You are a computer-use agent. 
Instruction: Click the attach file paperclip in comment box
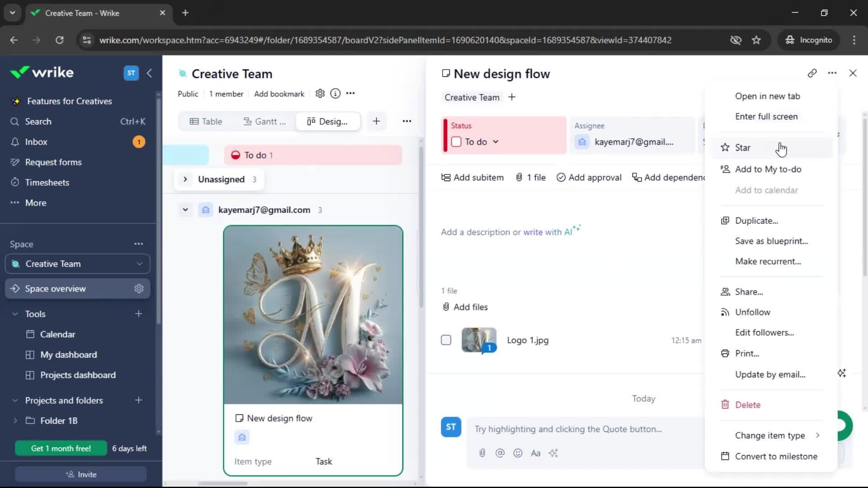point(482,453)
